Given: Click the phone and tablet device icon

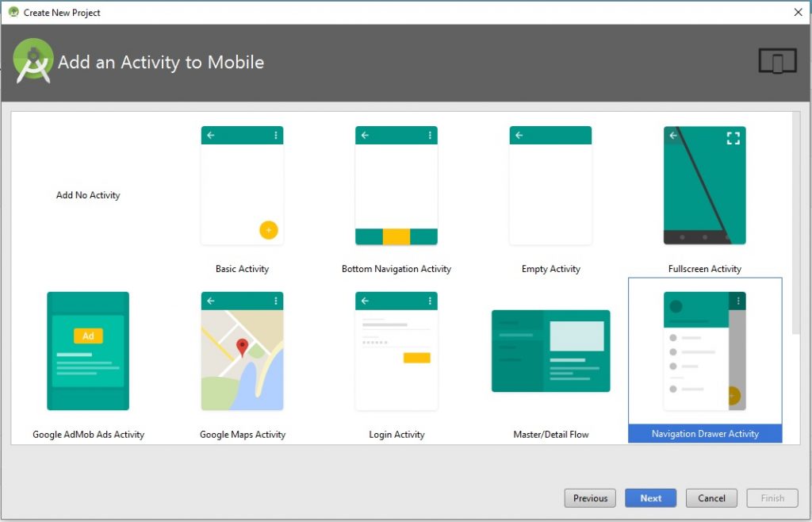Looking at the screenshot, I should pyautogui.click(x=777, y=61).
